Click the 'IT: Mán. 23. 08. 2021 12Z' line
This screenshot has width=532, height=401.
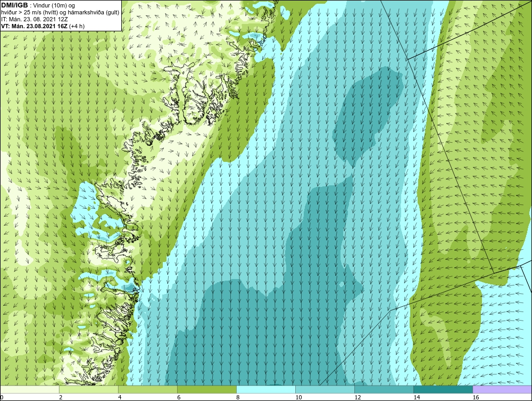click(34, 19)
